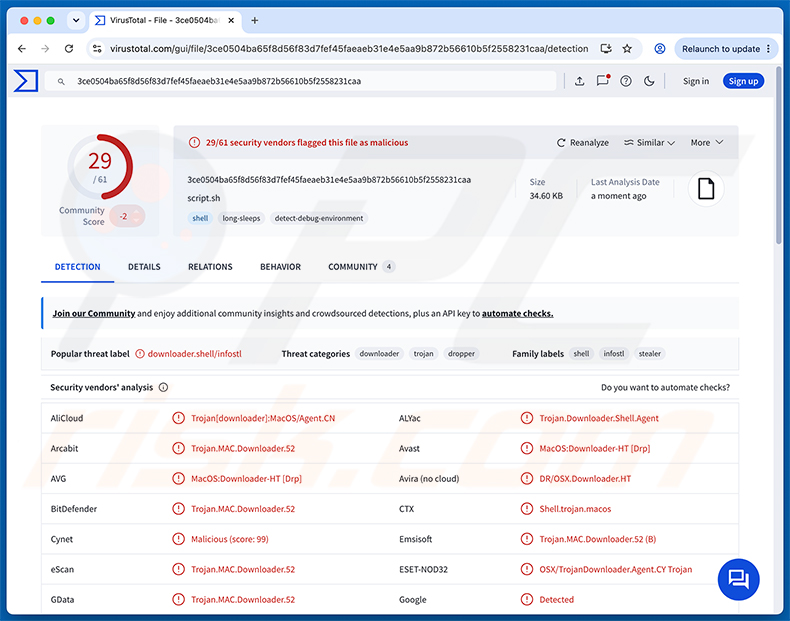
Task: Click the browser address bar URL
Action: click(x=349, y=49)
